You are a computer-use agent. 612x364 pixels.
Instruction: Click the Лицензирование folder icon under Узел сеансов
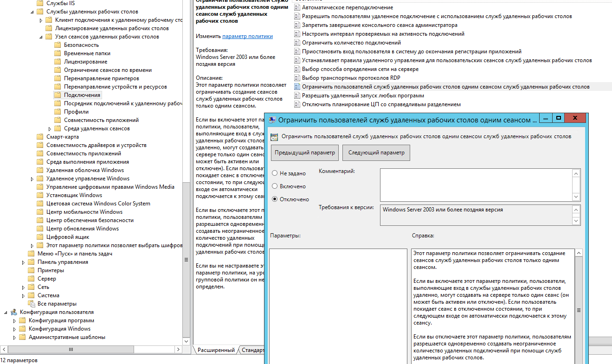[x=58, y=62]
